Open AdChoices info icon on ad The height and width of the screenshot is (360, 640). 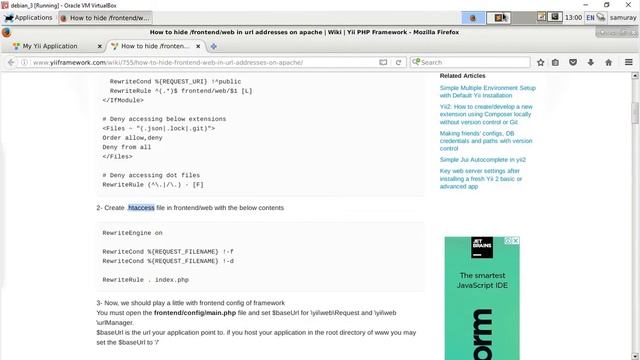click(x=508, y=240)
